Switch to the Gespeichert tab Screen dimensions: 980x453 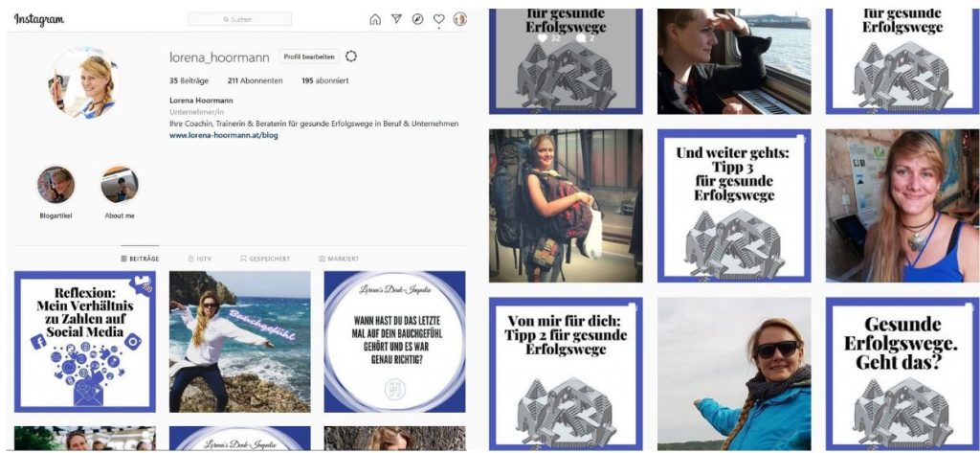click(265, 259)
